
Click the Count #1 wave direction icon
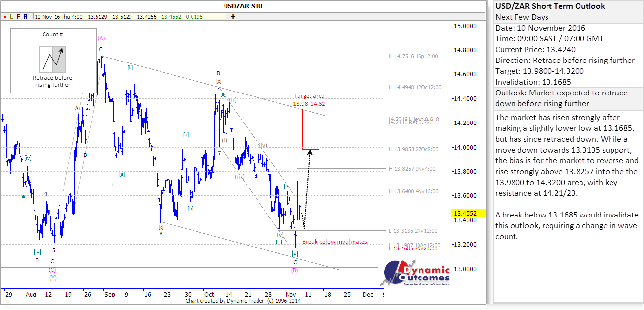(x=53, y=59)
